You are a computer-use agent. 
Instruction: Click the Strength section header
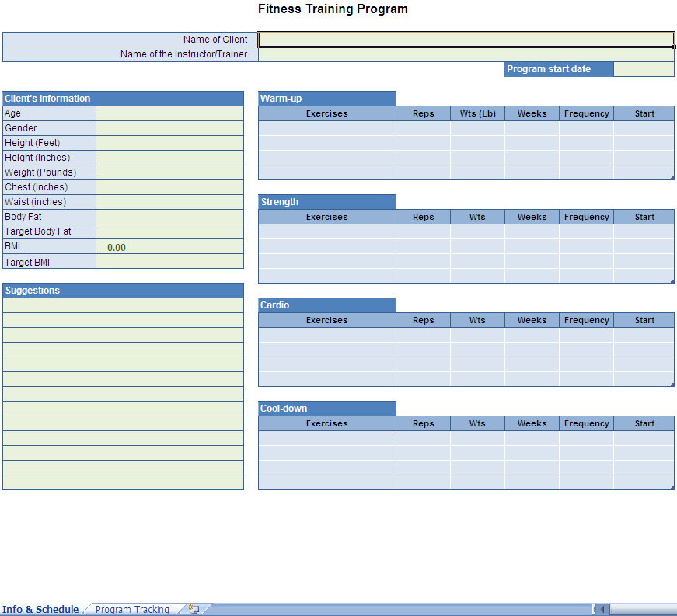point(327,202)
